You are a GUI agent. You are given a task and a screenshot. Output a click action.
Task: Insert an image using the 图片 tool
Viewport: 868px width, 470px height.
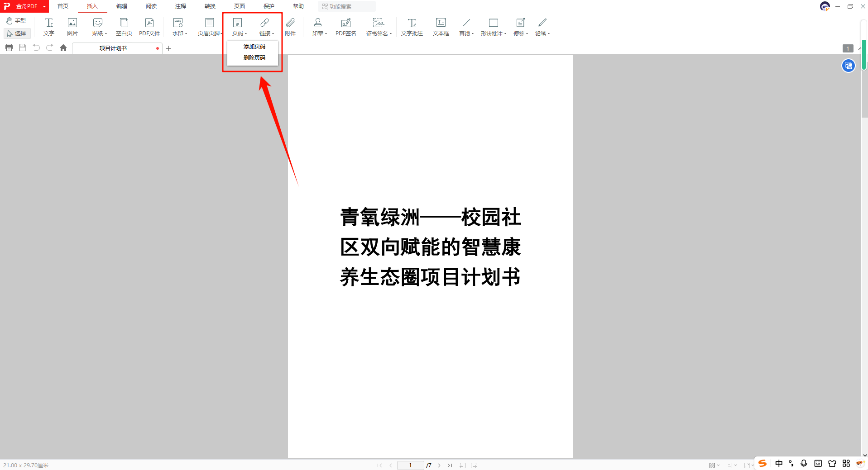[x=72, y=26]
